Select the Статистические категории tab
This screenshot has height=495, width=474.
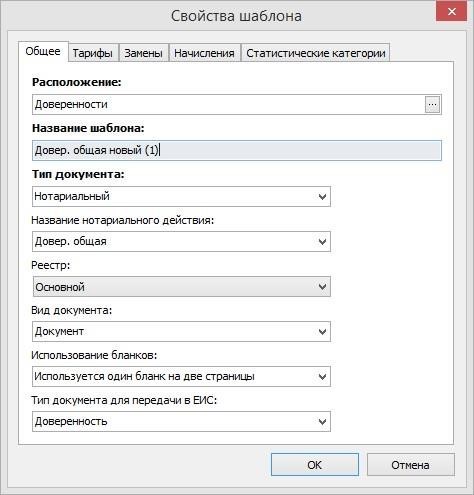point(316,53)
